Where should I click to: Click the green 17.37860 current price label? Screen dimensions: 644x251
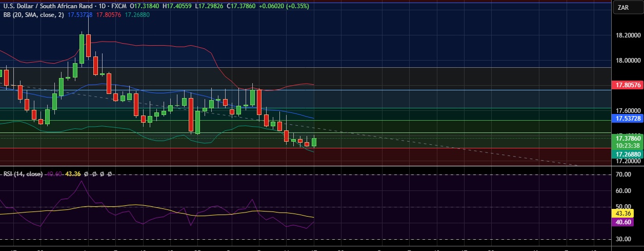point(627,138)
